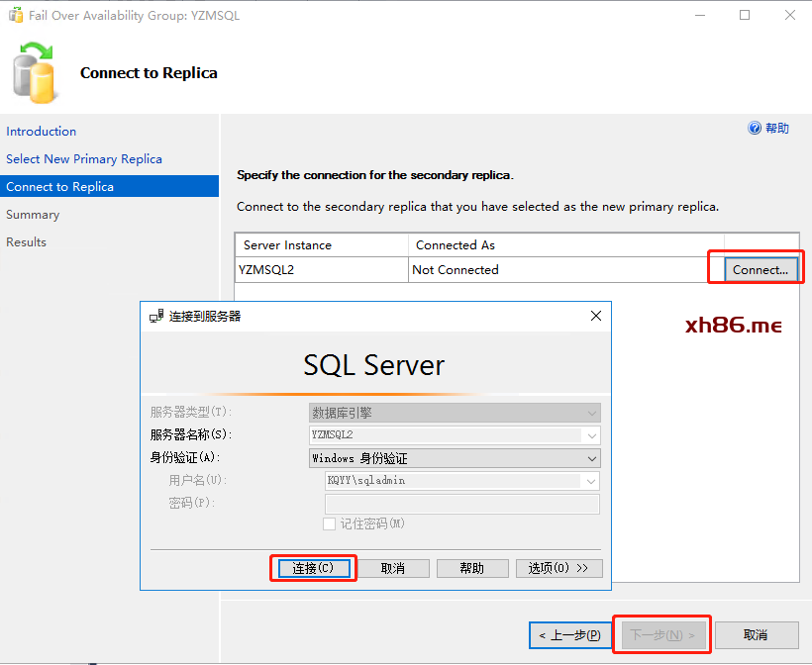Expand the 用户名 username dropdown
The width and height of the screenshot is (812, 665).
coord(592,481)
